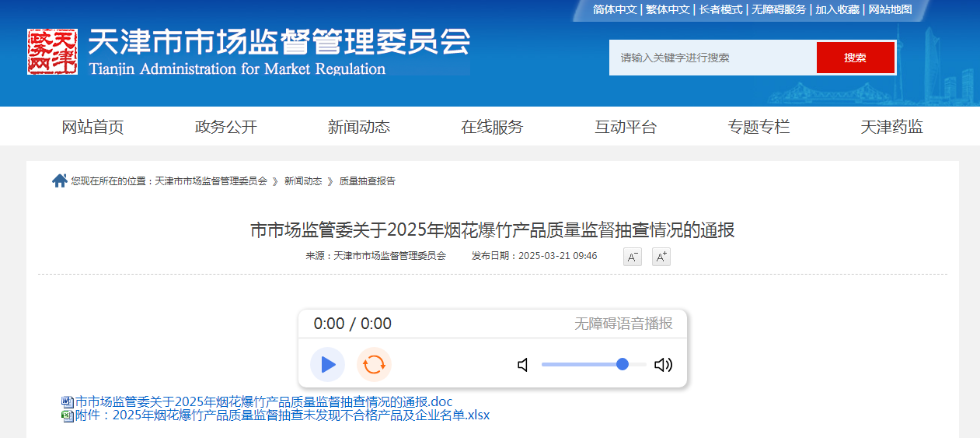Open 无障碍服务 accessibility service

779,9
